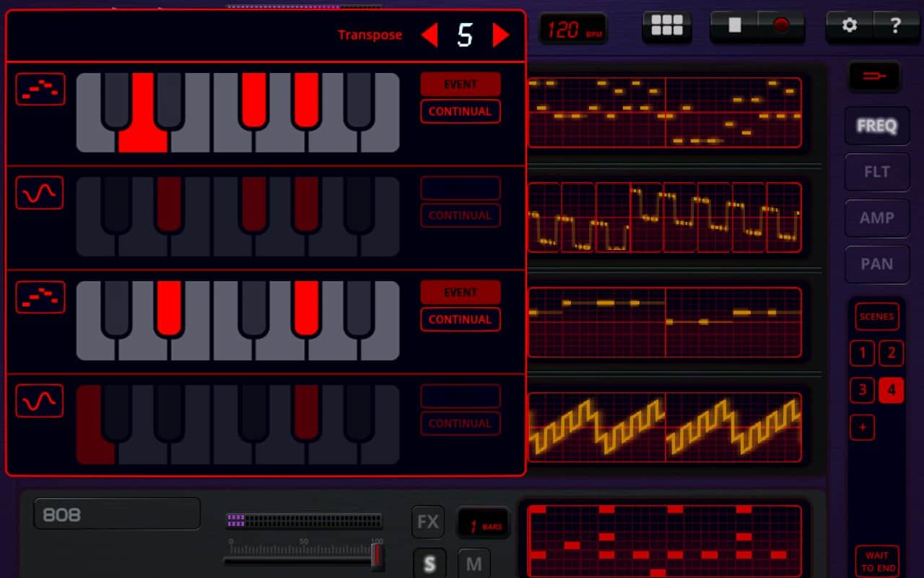Click the signal routing icon above FREQ

[873, 76]
